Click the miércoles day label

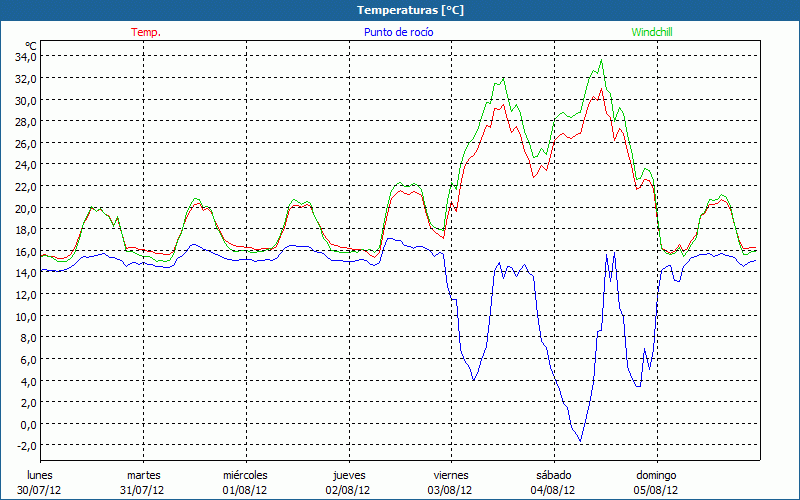245,475
